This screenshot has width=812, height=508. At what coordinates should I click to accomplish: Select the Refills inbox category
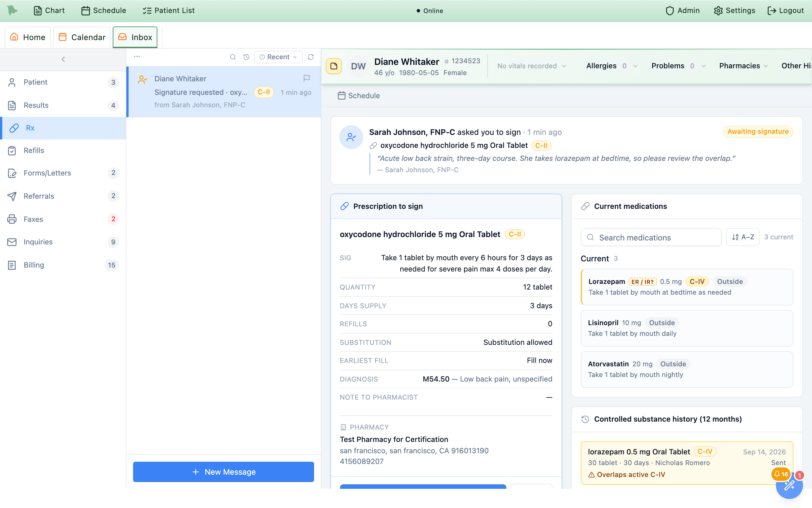pos(63,150)
